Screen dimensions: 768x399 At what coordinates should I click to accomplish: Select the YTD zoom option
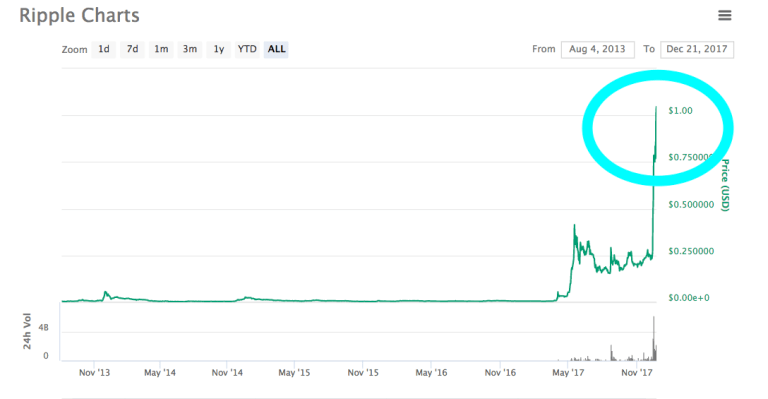tap(247, 49)
